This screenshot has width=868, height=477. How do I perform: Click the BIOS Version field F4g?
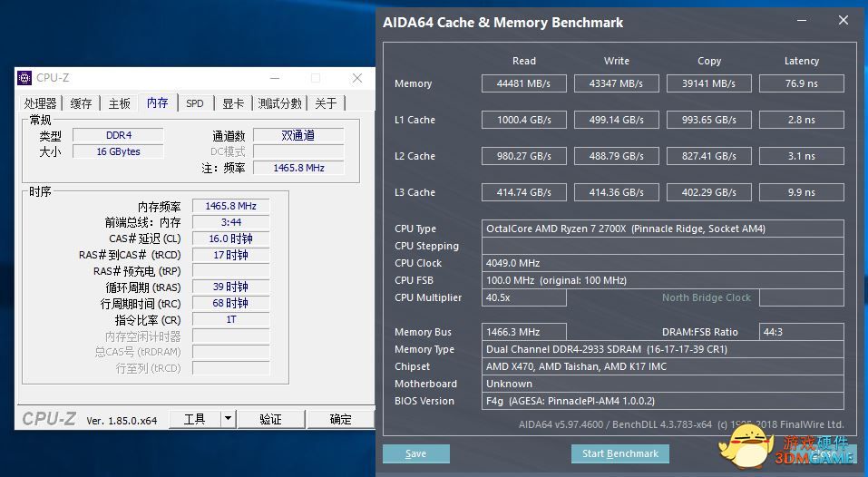pos(663,401)
